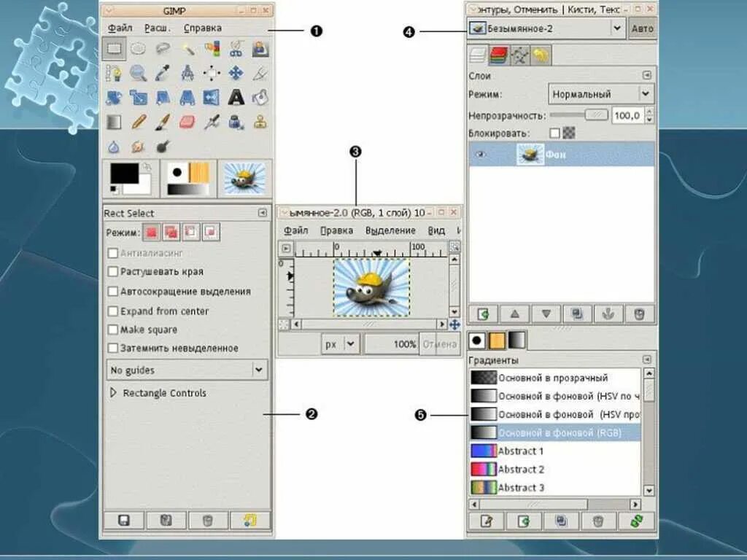
Task: Select the Clone stamp tool
Action: tap(260, 122)
